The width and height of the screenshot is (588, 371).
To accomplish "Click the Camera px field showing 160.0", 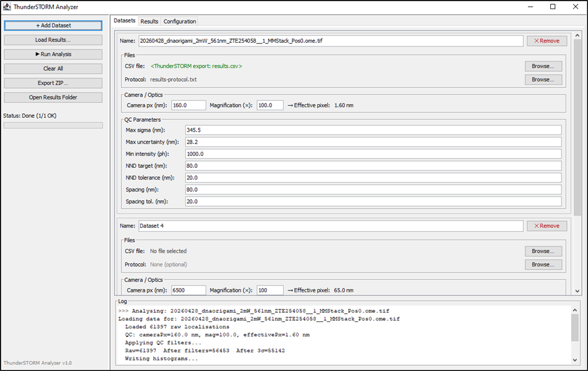I will pyautogui.click(x=188, y=105).
